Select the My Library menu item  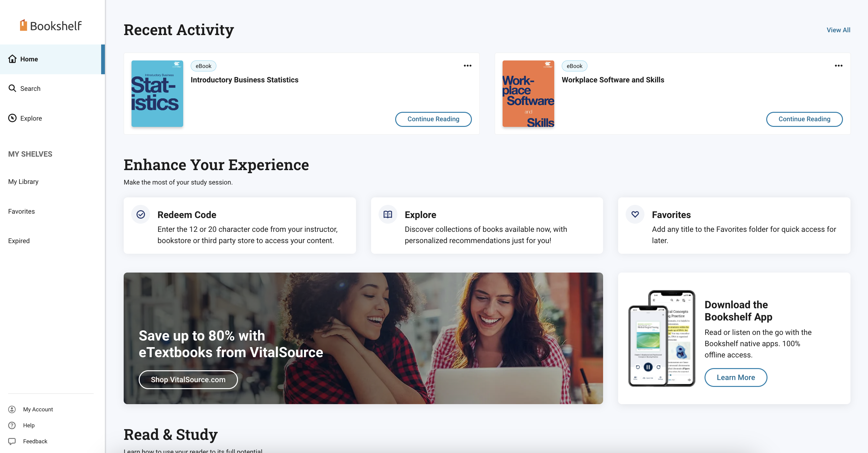[23, 181]
